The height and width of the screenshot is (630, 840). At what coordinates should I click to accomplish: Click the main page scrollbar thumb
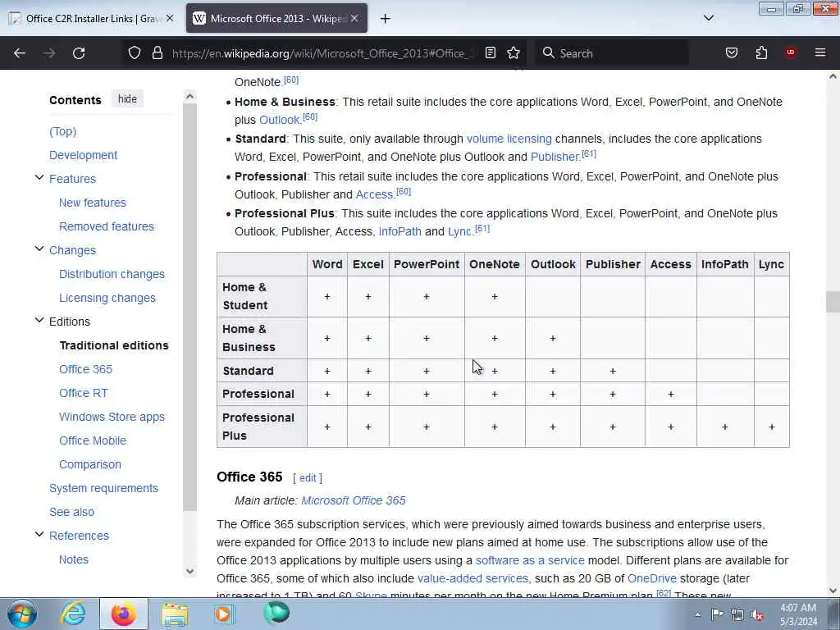coord(833,302)
